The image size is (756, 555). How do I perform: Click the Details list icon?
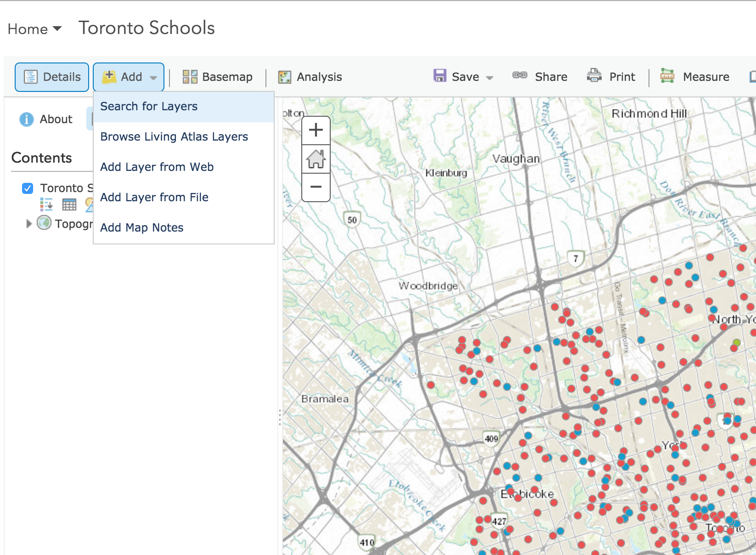31,77
